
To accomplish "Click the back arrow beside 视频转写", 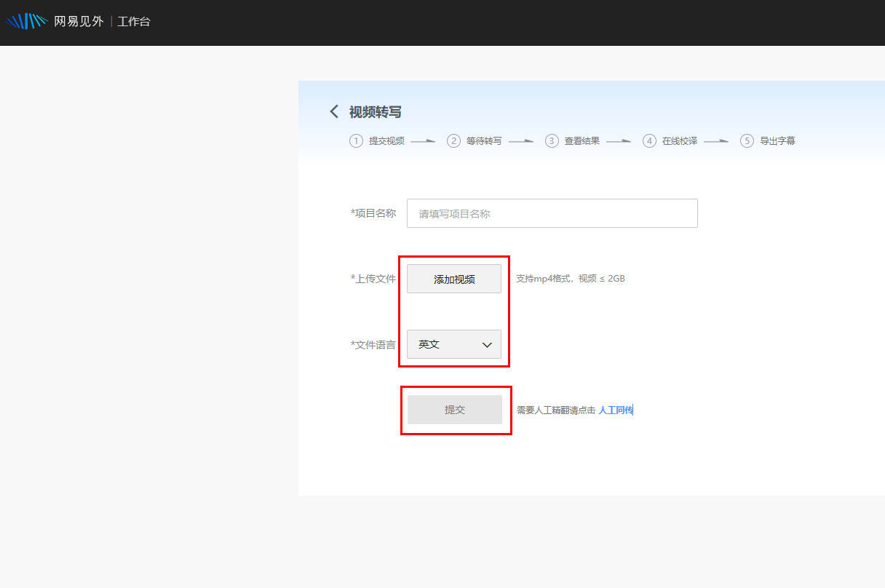I will point(333,111).
